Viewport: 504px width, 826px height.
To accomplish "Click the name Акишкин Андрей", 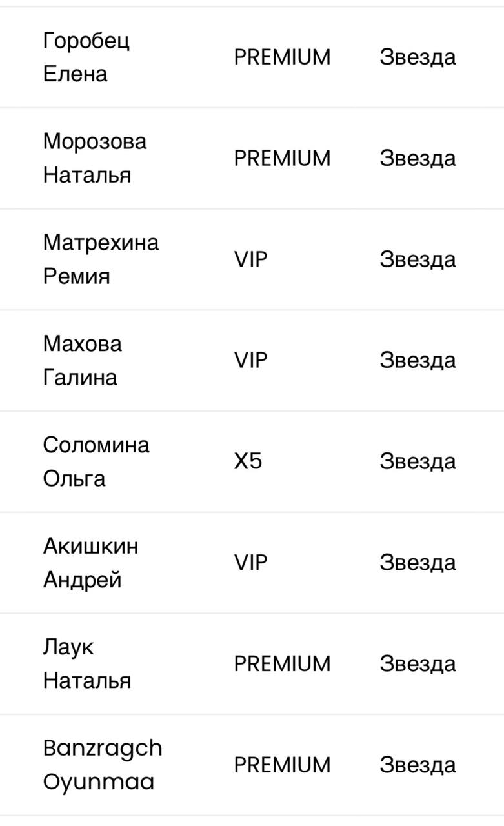I will pyautogui.click(x=90, y=563).
